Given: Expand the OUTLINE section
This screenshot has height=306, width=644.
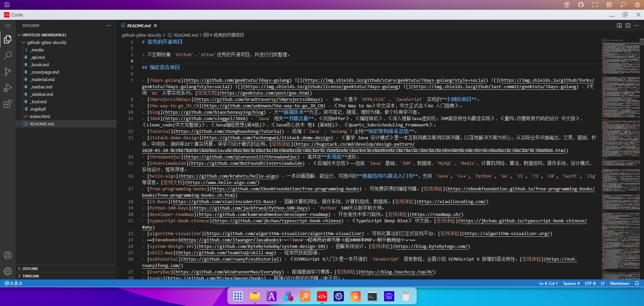Looking at the screenshot, I should coord(30,269).
